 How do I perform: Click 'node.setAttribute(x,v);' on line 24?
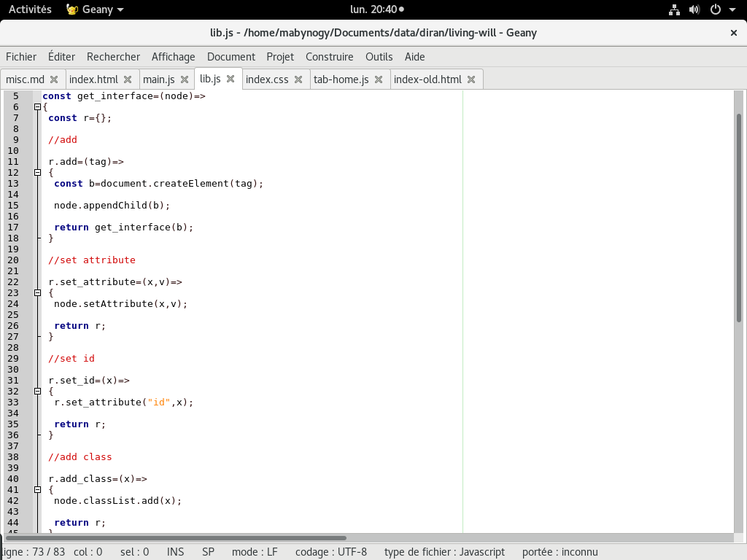[x=121, y=304]
